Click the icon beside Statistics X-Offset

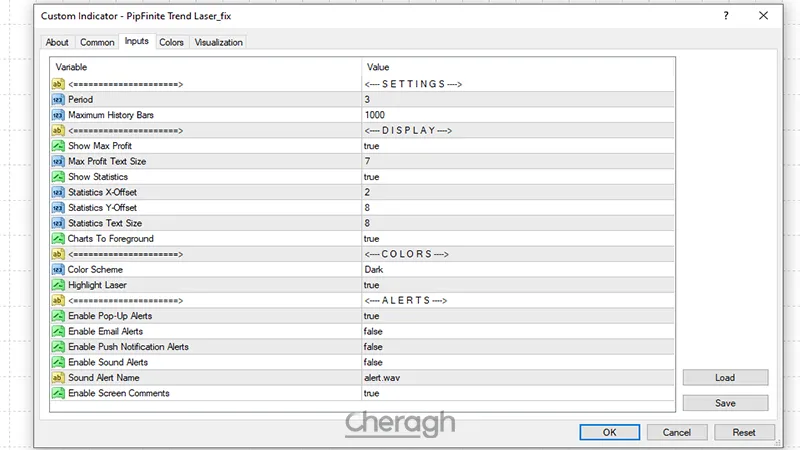(x=58, y=192)
